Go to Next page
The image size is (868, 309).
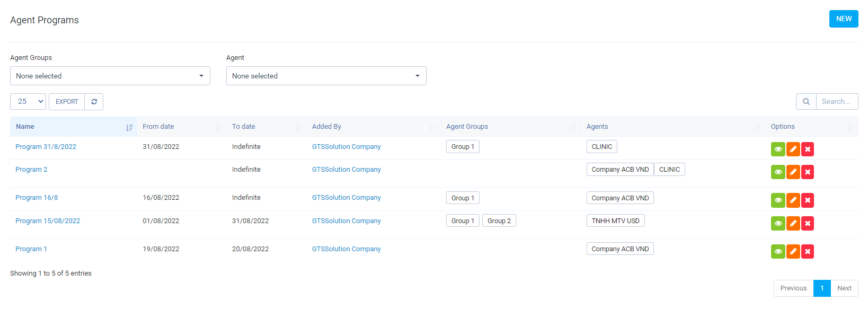[844, 288]
